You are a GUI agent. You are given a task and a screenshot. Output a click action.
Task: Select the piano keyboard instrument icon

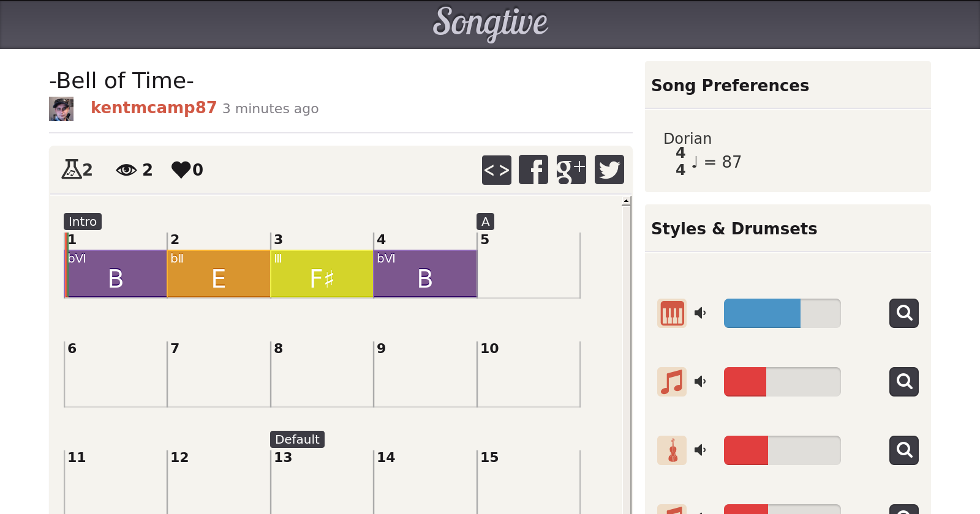tap(672, 313)
